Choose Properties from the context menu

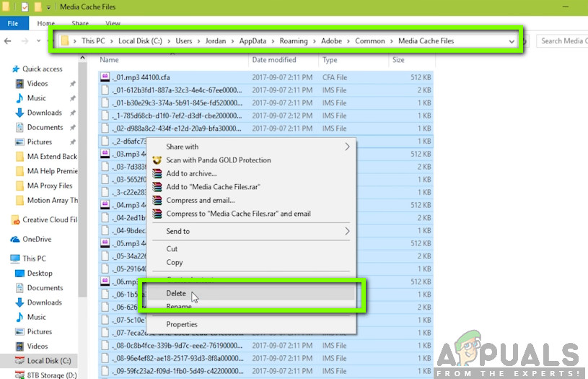click(251, 325)
